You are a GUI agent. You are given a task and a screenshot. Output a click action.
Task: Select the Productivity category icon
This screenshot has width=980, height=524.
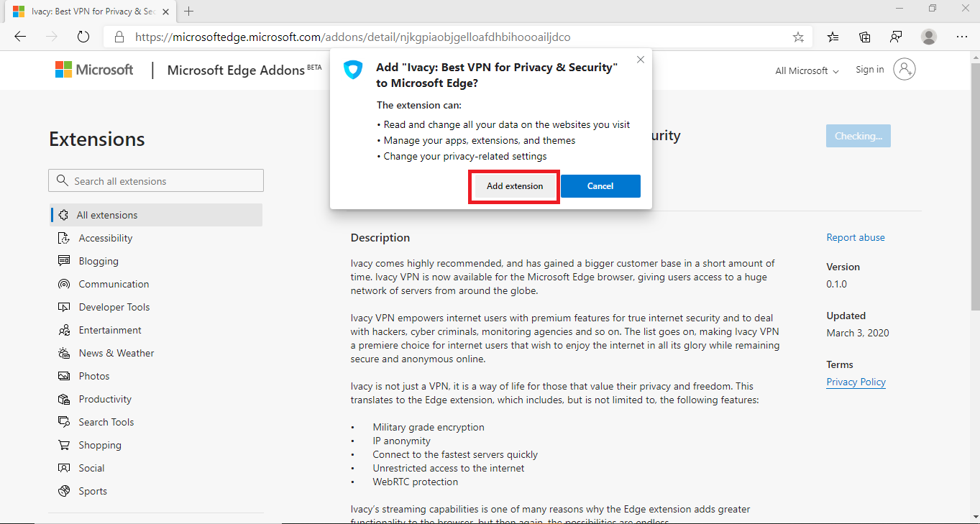pyautogui.click(x=64, y=399)
